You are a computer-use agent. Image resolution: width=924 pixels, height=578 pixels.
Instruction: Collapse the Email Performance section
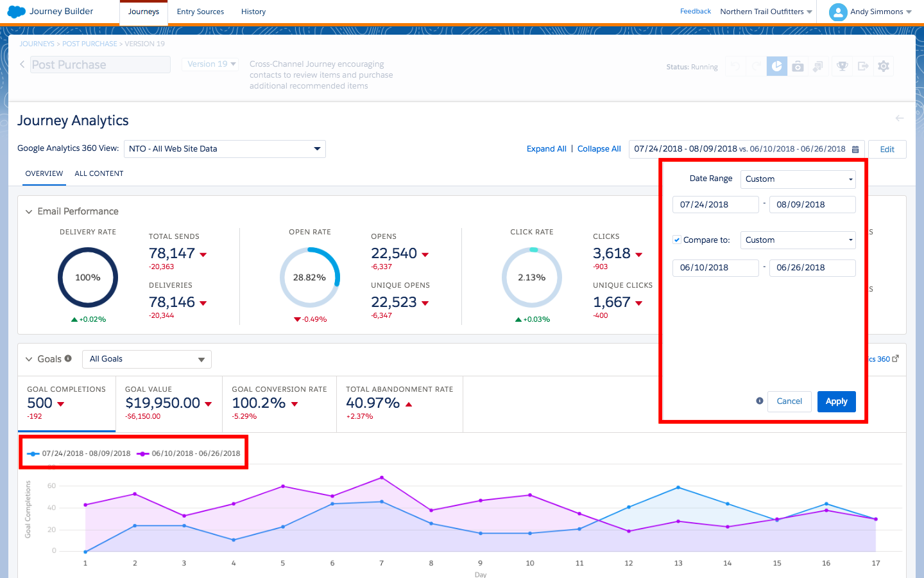pyautogui.click(x=29, y=211)
